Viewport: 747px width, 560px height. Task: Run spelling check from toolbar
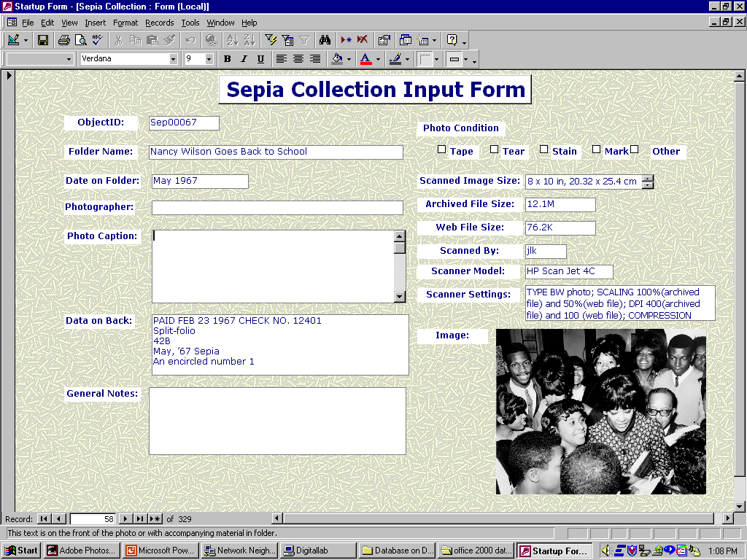(x=97, y=40)
